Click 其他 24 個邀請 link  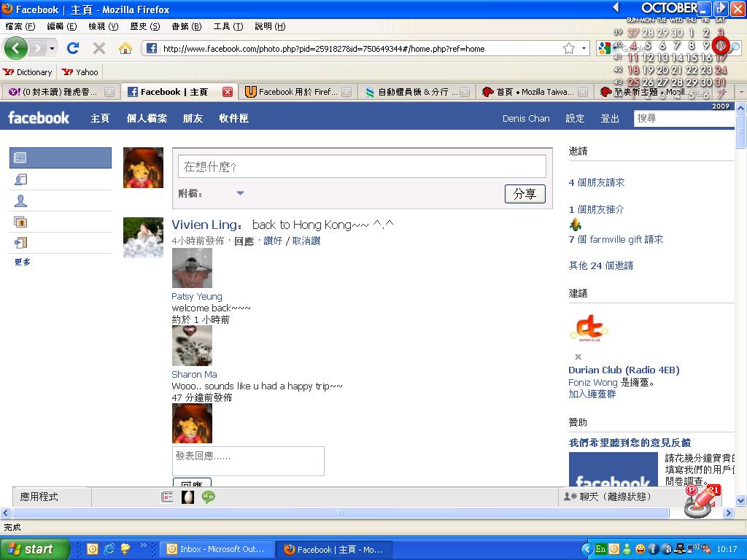click(601, 265)
